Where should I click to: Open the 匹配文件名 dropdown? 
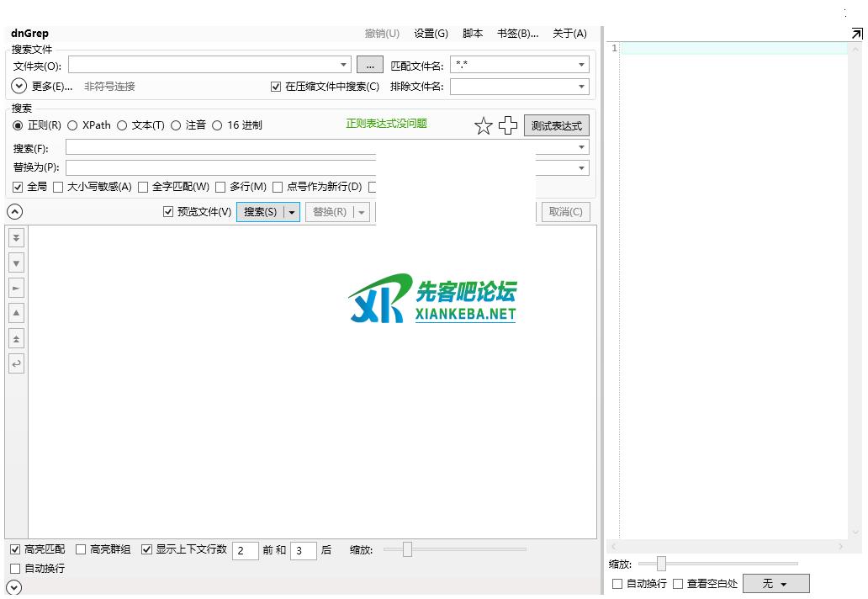(581, 65)
